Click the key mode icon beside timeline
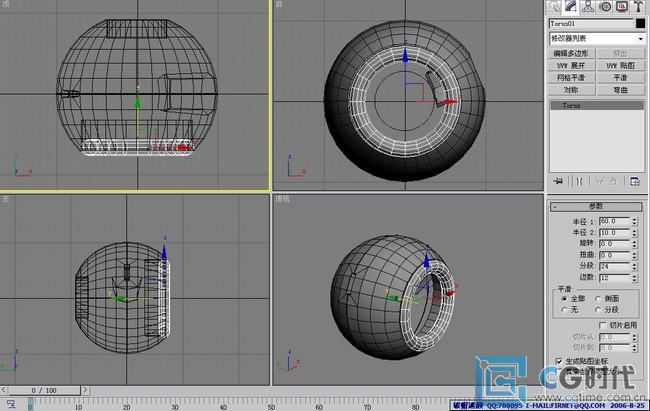The image size is (650, 411). tap(10, 404)
